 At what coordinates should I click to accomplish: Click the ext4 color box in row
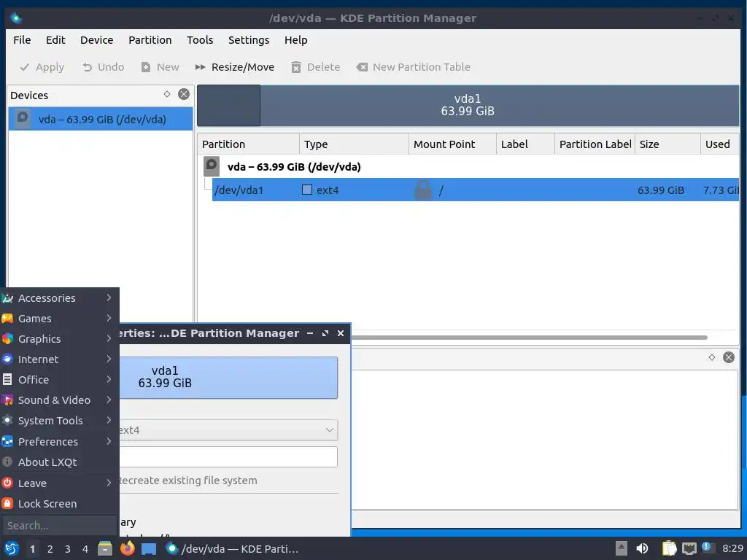[x=307, y=190]
